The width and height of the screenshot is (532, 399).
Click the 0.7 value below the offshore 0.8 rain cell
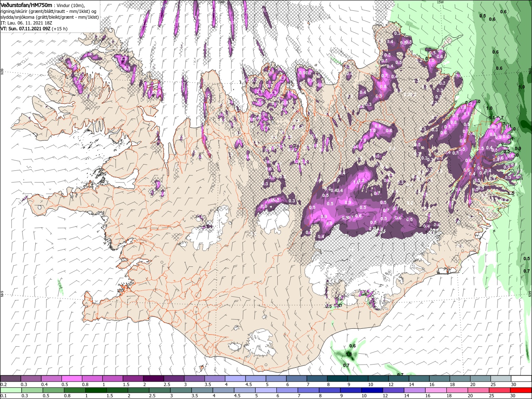(346, 365)
